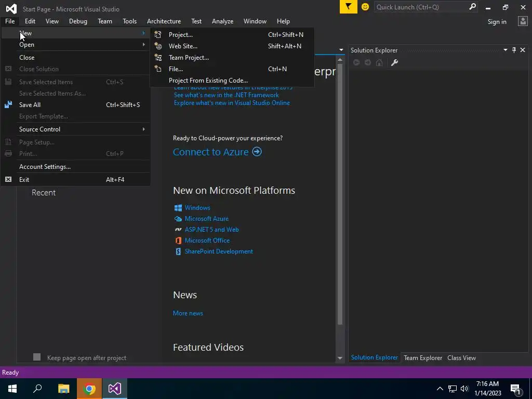Choose Team Project... from the New submenu
Image resolution: width=532 pixels, height=399 pixels.
(232, 58)
